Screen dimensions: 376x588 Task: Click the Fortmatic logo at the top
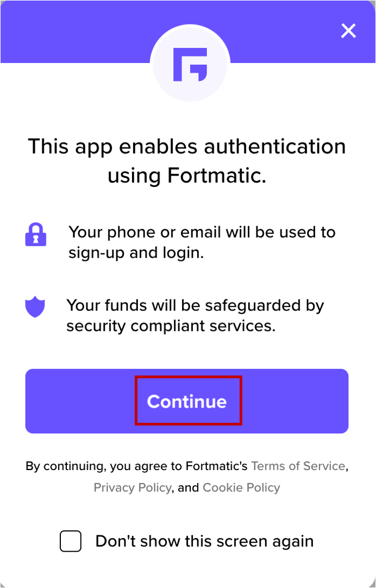pyautogui.click(x=190, y=65)
